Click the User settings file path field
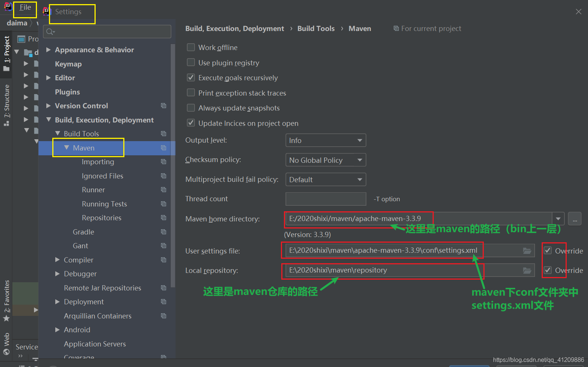Viewport: 588px width, 367px height. (x=409, y=251)
